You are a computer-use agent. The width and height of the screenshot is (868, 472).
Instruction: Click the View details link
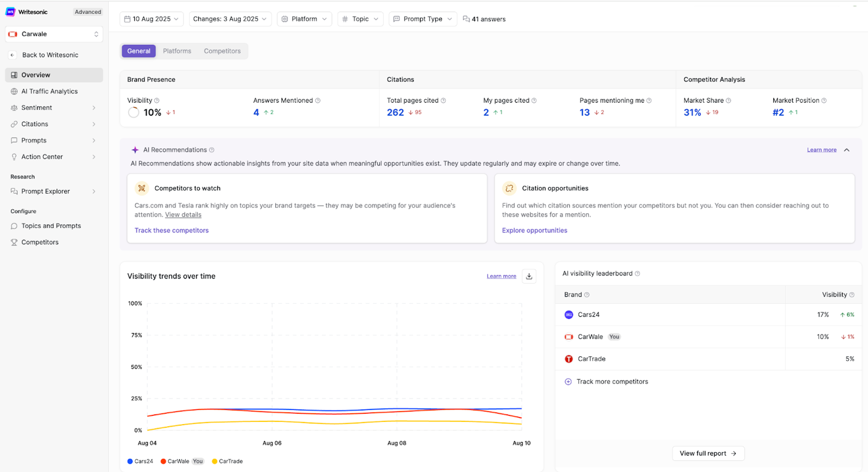[x=183, y=215]
